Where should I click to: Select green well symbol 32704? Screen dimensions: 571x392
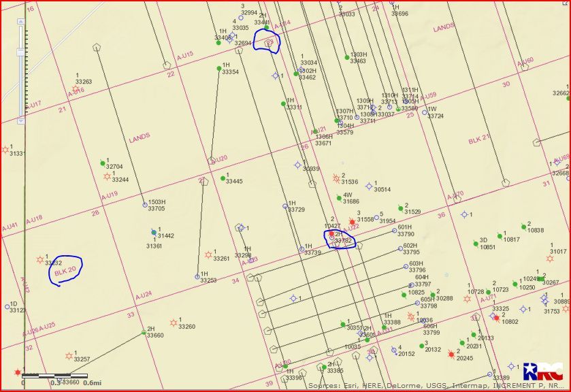tap(103, 163)
